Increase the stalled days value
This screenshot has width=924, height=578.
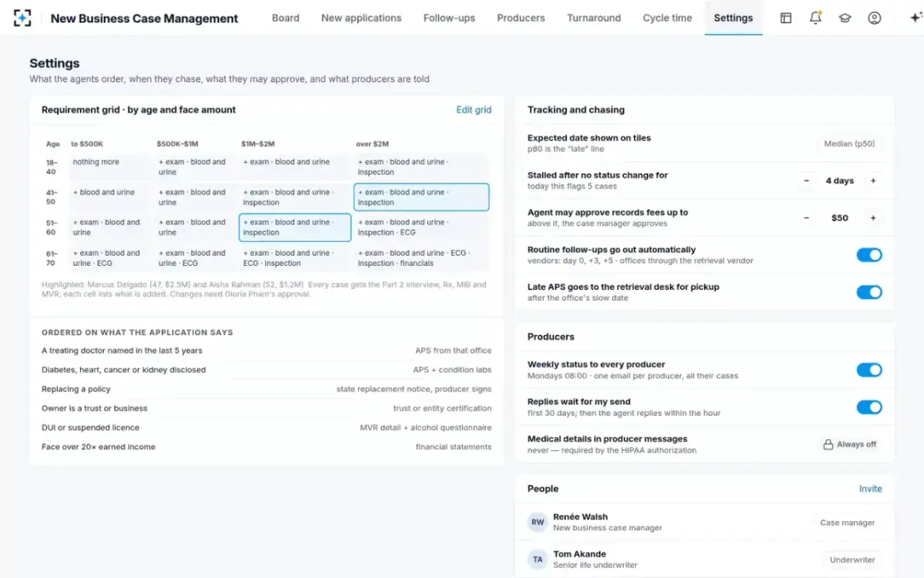pyautogui.click(x=873, y=181)
